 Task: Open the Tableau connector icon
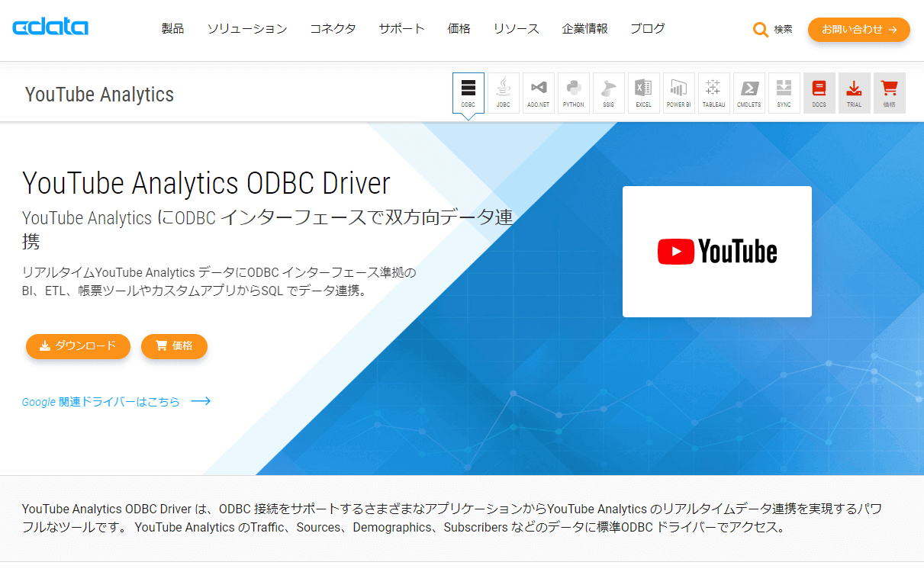tap(713, 92)
